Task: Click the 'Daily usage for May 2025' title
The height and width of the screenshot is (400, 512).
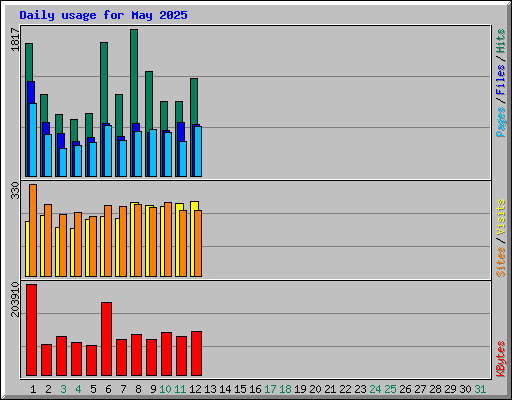Action: (103, 15)
